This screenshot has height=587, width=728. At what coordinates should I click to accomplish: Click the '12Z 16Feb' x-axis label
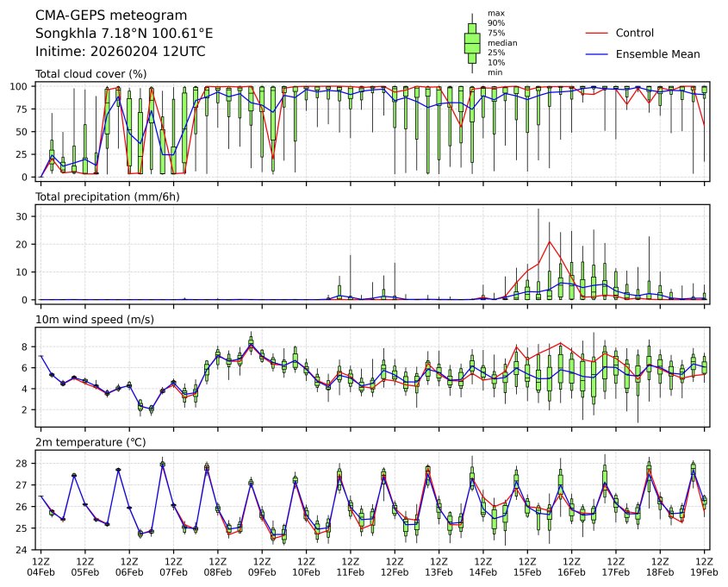click(x=571, y=566)
